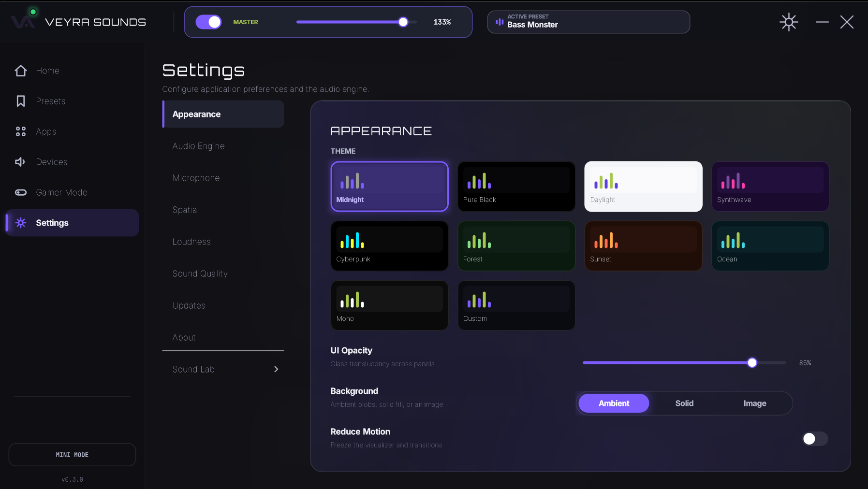Minimize the Veyra Sounds window

click(822, 22)
